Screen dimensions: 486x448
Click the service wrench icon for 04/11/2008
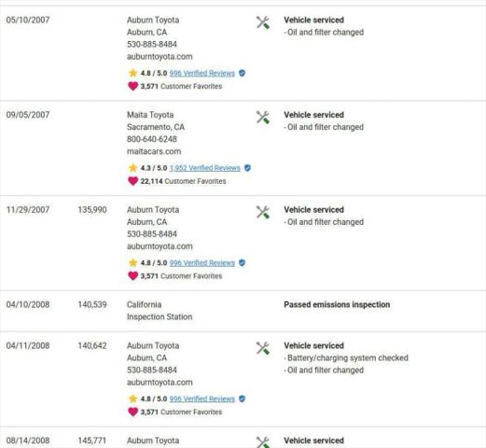[x=263, y=348]
